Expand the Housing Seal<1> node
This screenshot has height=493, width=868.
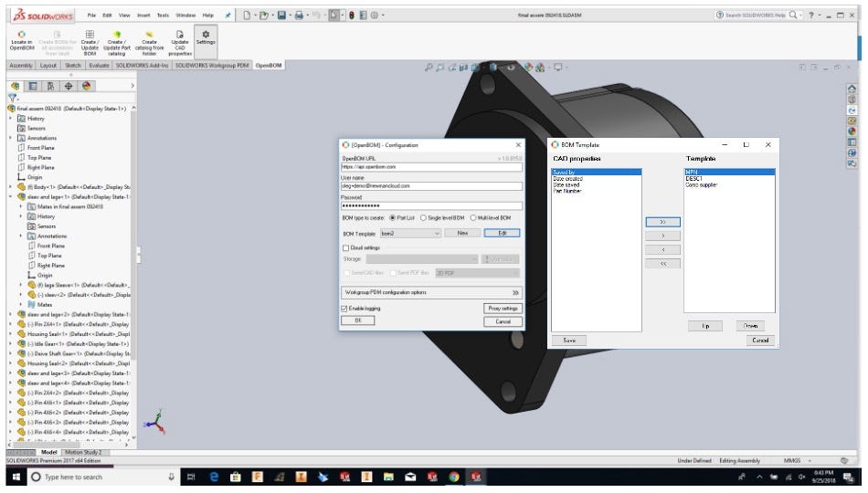(11, 334)
